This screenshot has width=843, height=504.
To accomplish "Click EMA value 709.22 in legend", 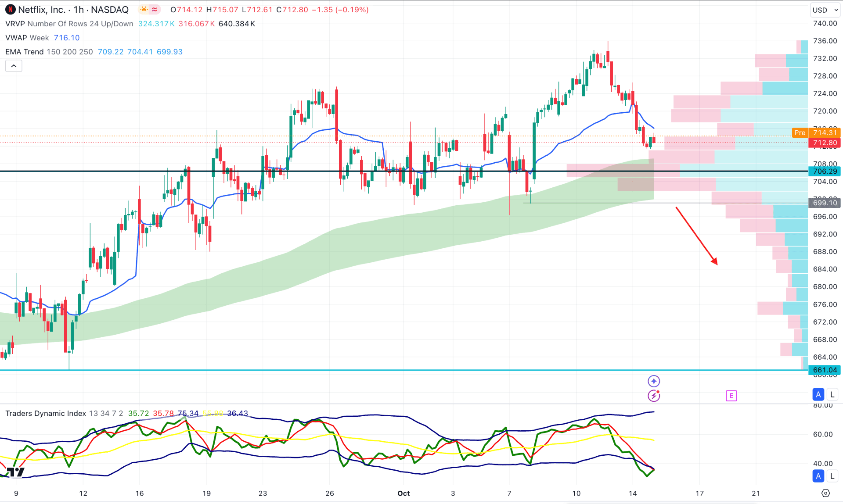I will [x=111, y=52].
